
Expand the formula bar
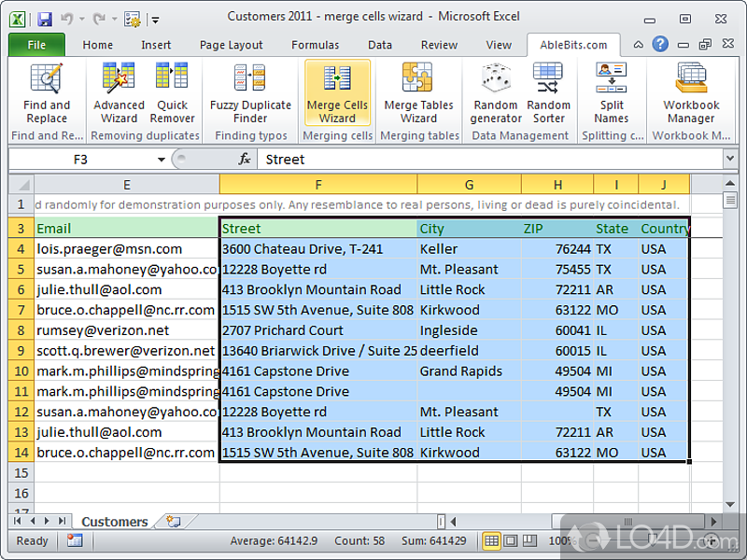[729, 160]
